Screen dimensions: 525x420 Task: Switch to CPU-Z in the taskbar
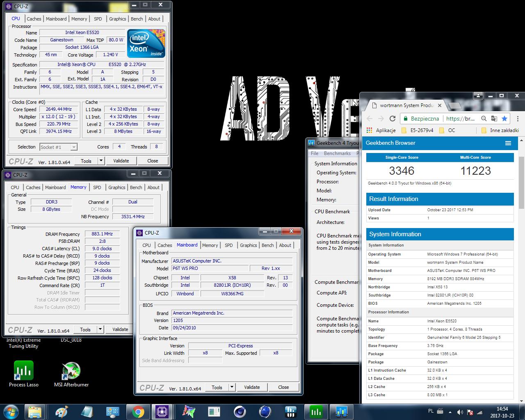coord(162,412)
